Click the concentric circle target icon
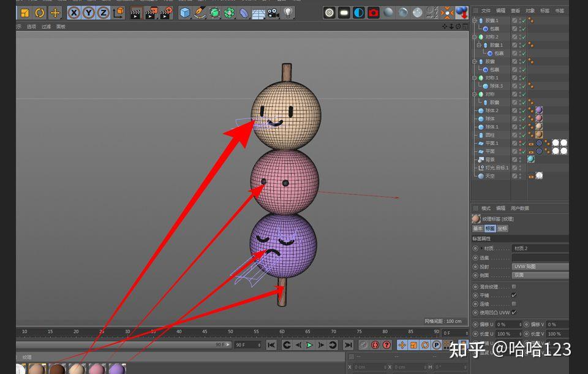 pyautogui.click(x=330, y=13)
